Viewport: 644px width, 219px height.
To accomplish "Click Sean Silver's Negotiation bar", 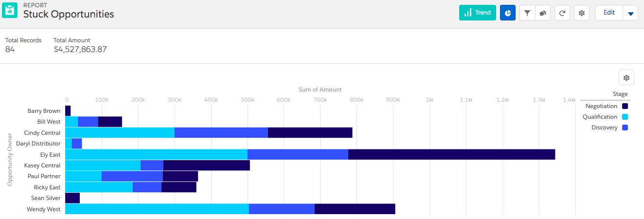I will [x=72, y=198].
